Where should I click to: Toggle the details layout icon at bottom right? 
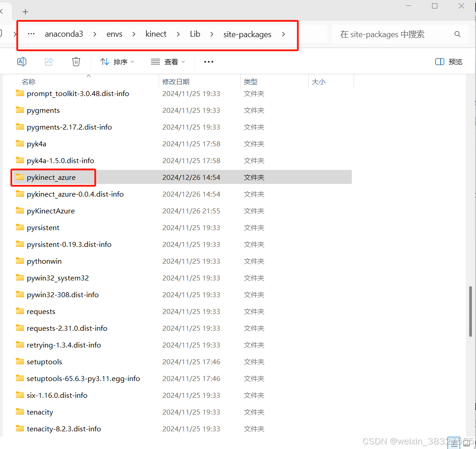pos(454,442)
